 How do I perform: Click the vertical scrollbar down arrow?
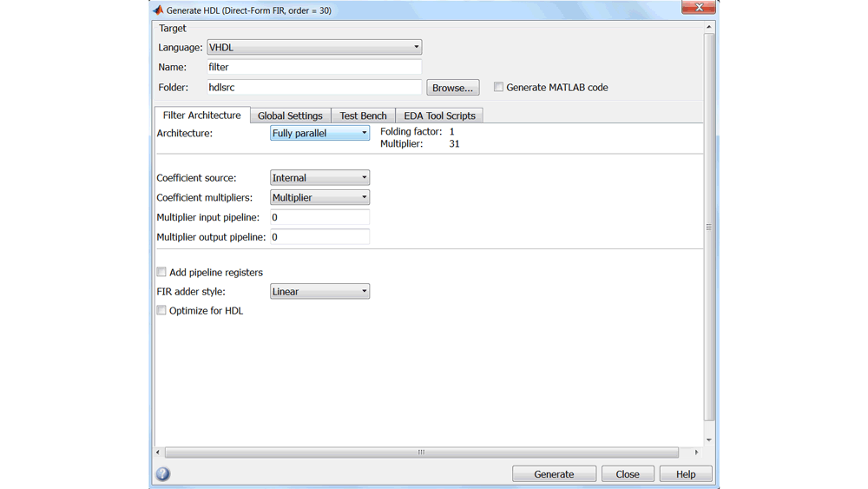709,440
